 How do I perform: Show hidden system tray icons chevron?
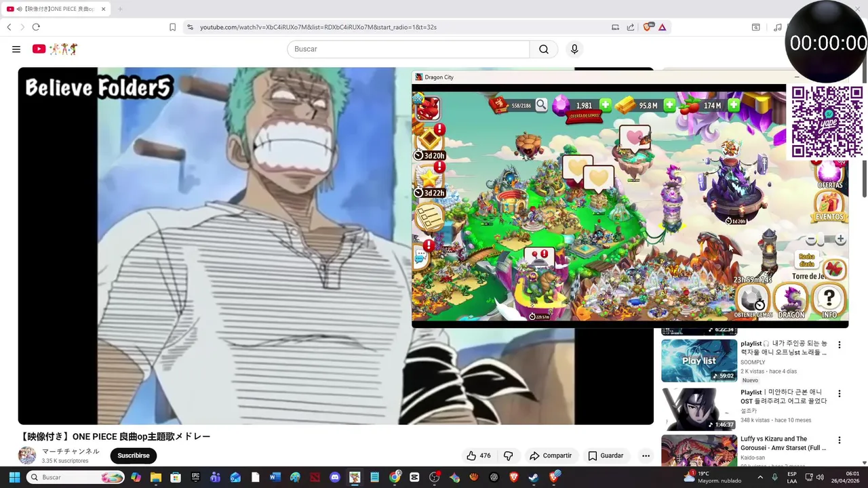click(x=759, y=477)
